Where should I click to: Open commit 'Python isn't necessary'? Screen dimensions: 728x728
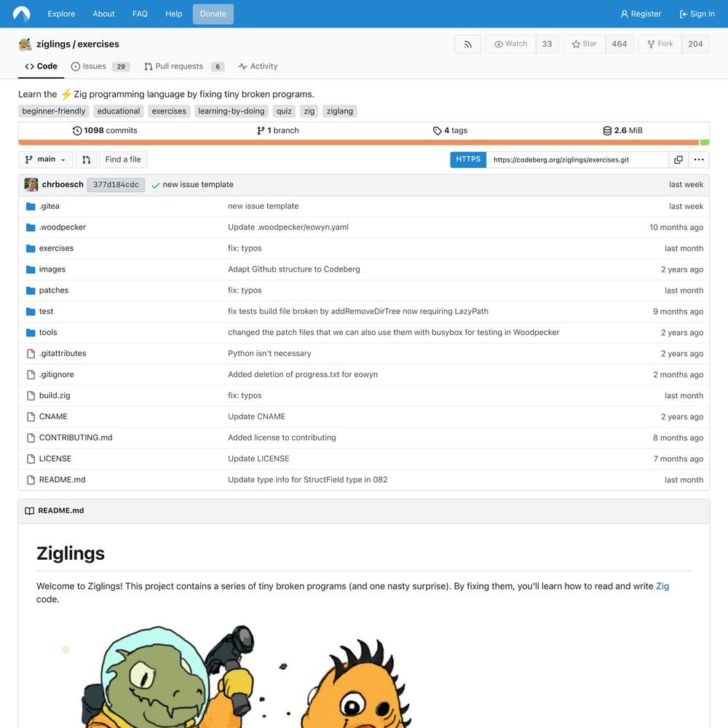click(x=269, y=353)
